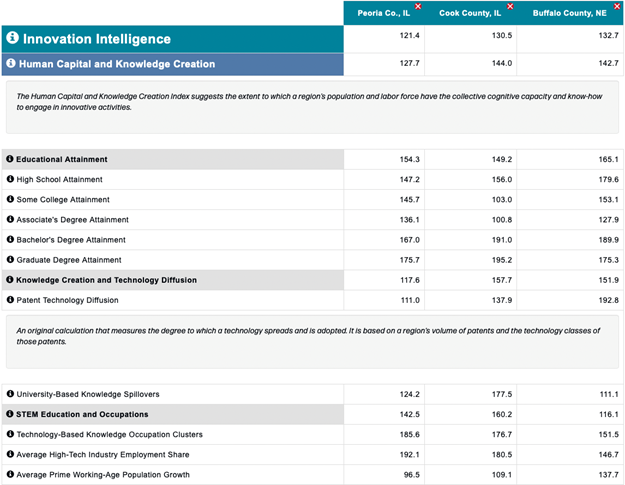Collapse Human Capital and Knowledge Creation section

pos(173,64)
